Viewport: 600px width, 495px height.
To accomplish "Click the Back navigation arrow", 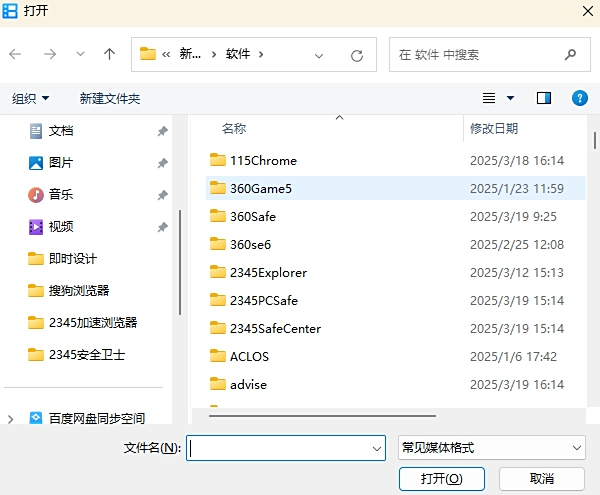I will [x=16, y=54].
